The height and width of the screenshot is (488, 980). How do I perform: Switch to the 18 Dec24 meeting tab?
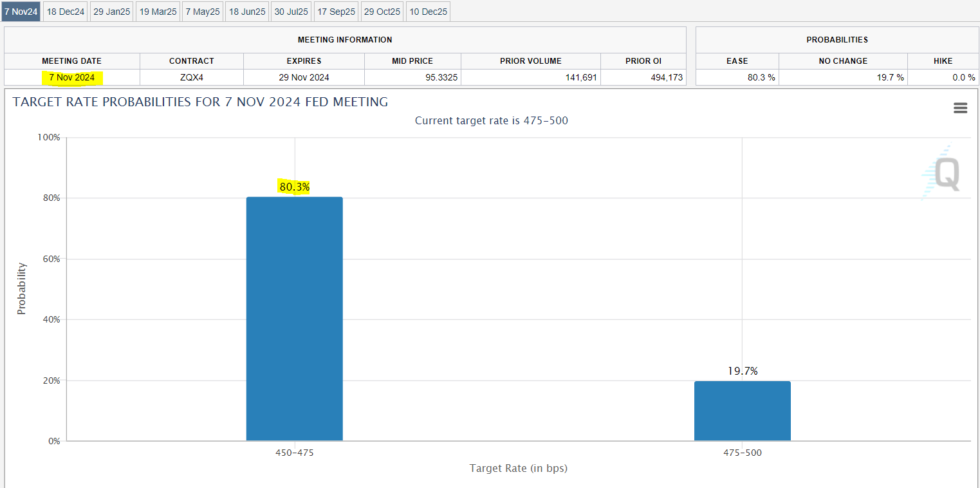[64, 11]
